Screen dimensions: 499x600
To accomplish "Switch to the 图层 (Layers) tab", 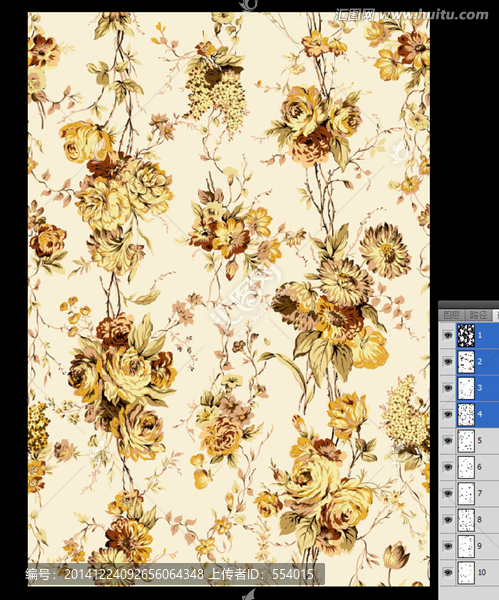I will point(452,315).
